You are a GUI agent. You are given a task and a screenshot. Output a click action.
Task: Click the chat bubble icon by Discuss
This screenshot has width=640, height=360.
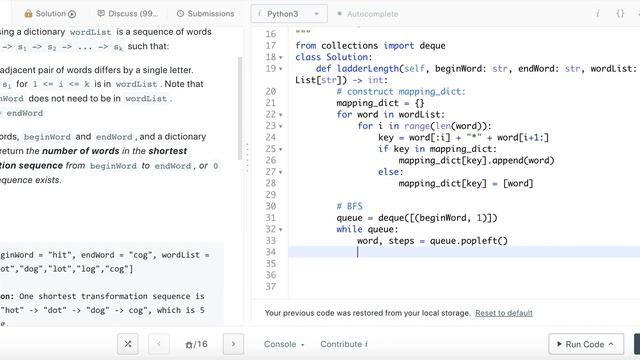pos(101,13)
